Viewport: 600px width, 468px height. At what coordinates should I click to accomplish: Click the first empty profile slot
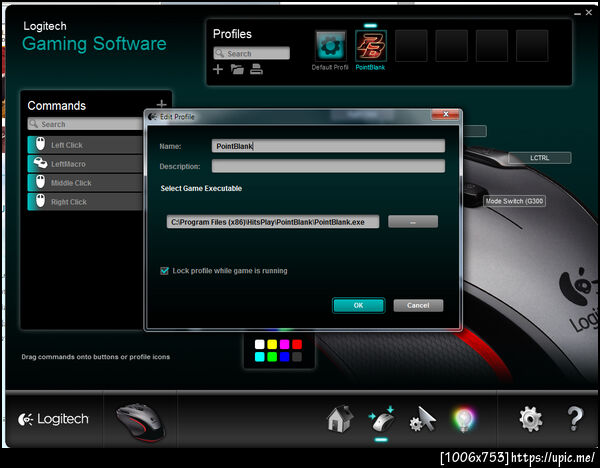tap(411, 46)
